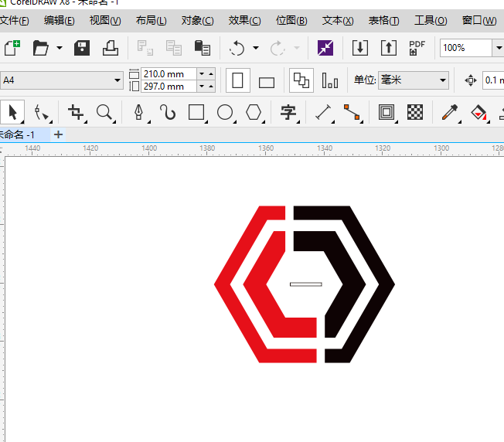Open the 对象(C) menu
The width and height of the screenshot is (504, 442).
point(197,21)
